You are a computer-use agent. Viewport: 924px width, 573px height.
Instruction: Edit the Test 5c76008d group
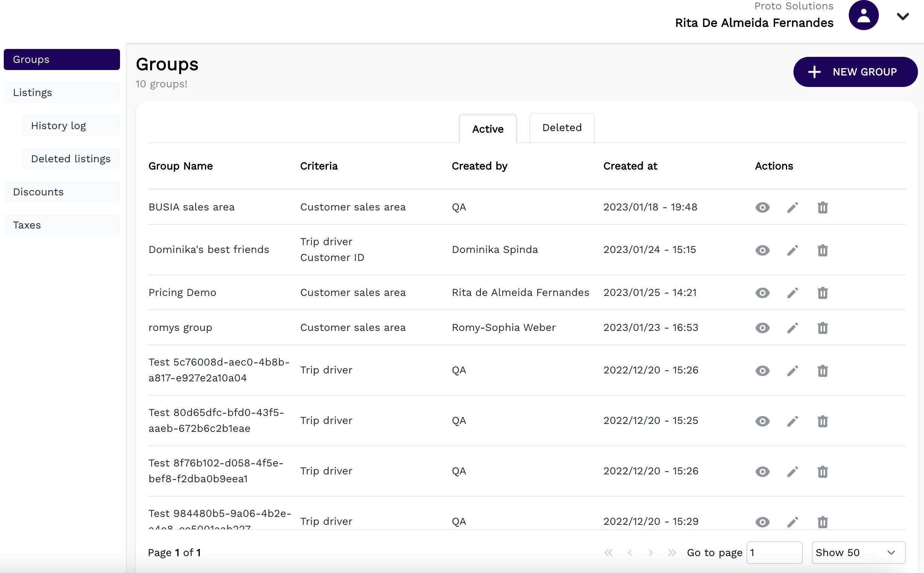tap(792, 370)
